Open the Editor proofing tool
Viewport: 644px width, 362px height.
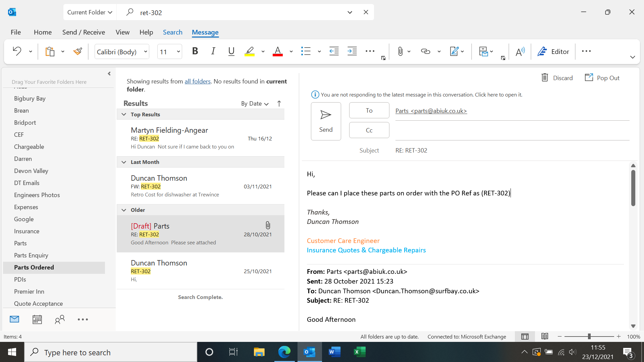click(553, 51)
